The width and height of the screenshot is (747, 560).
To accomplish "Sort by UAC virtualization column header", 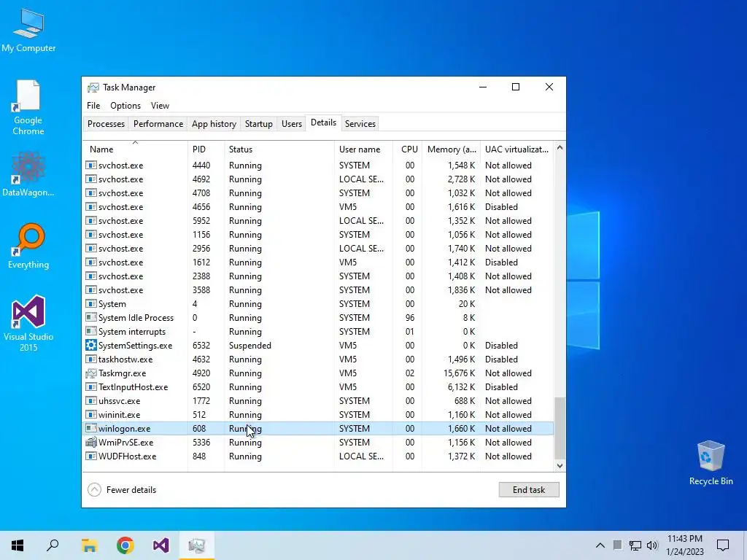I will 517,149.
